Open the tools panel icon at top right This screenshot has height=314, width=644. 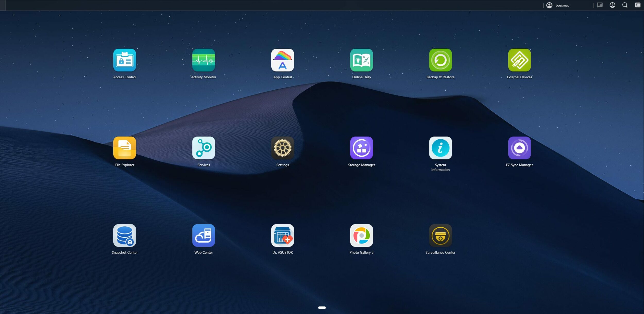pyautogui.click(x=638, y=5)
